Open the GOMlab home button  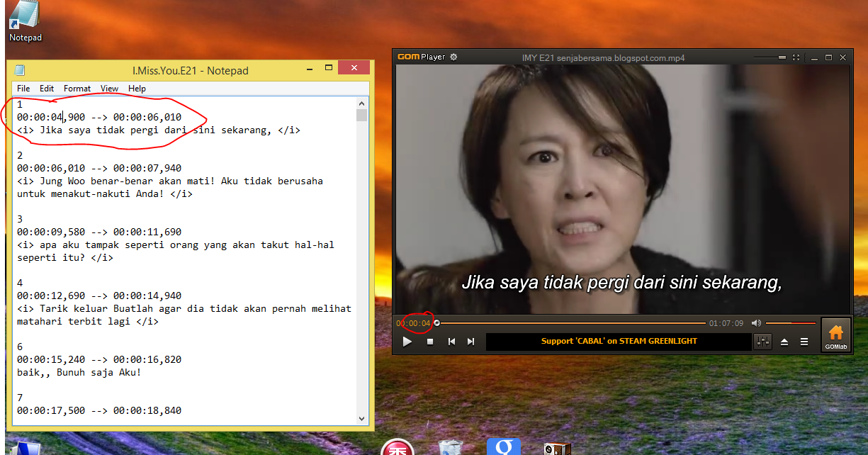(836, 335)
